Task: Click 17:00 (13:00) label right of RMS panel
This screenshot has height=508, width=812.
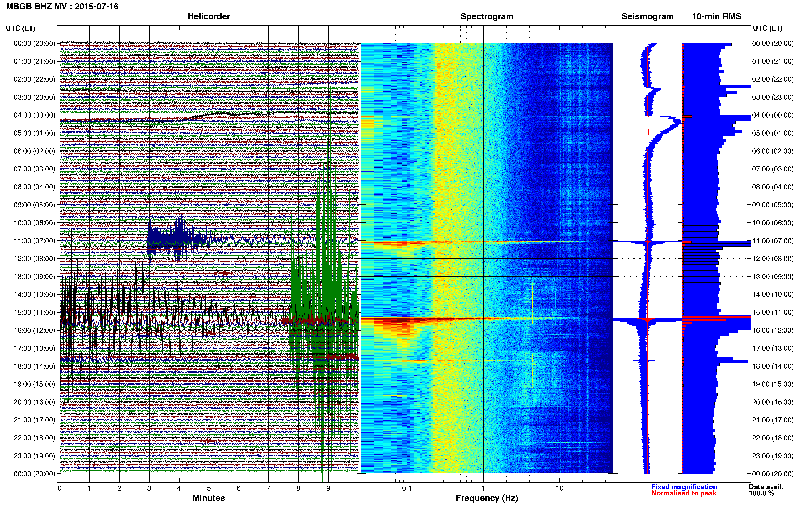Action: [773, 348]
